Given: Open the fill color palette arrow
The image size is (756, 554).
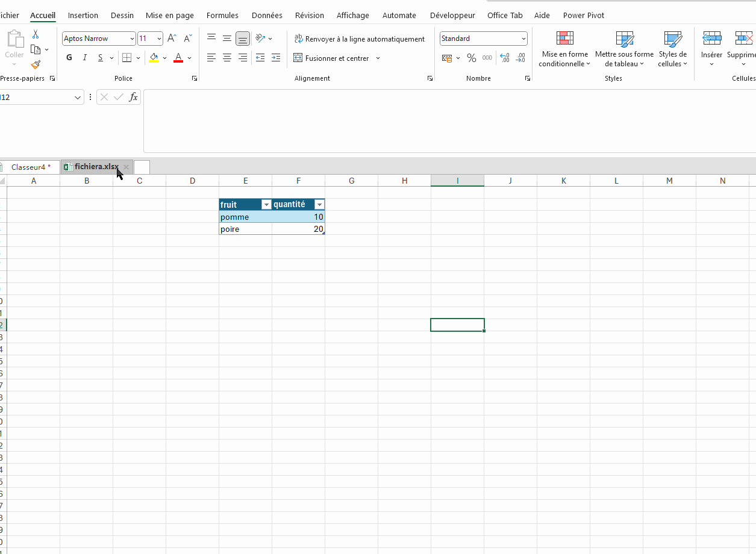Looking at the screenshot, I should (164, 58).
